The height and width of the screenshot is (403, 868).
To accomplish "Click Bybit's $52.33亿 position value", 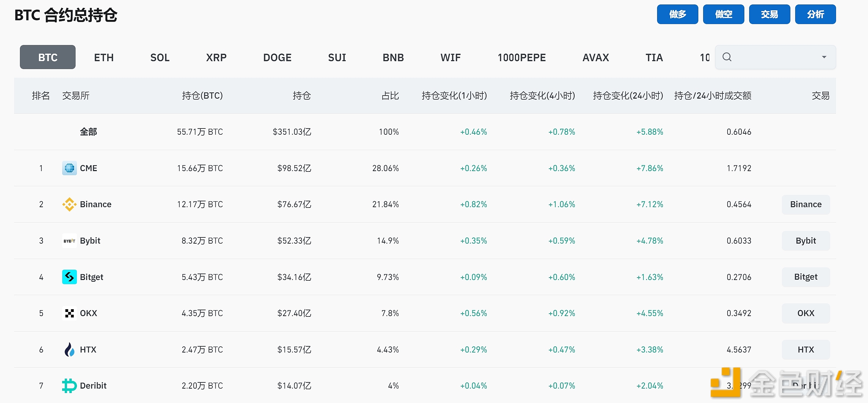I will click(x=294, y=241).
